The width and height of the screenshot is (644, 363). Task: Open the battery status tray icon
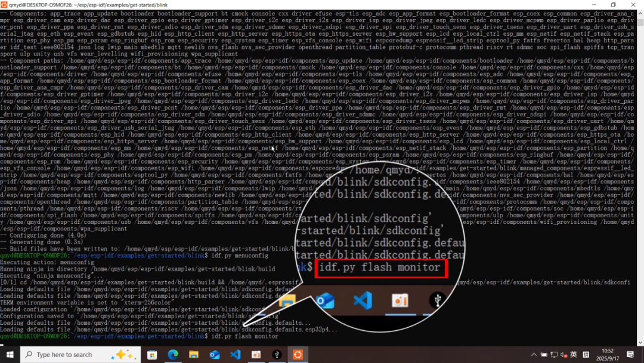pyautogui.click(x=544, y=355)
